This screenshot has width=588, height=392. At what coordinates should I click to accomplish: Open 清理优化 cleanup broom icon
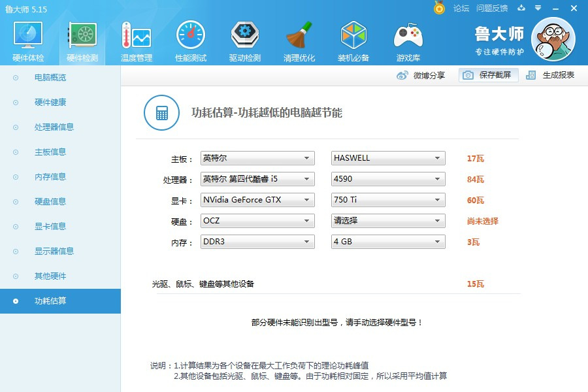(299, 35)
